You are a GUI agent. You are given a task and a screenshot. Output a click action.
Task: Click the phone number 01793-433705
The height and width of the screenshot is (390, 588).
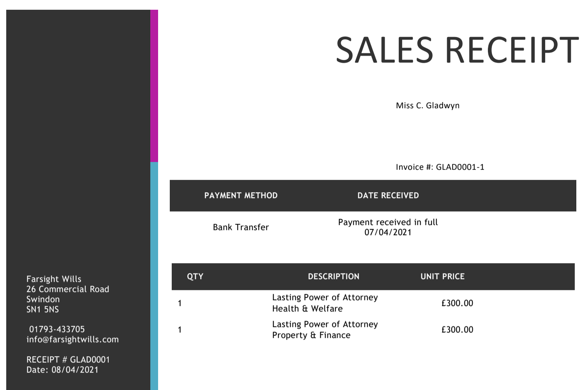click(57, 329)
